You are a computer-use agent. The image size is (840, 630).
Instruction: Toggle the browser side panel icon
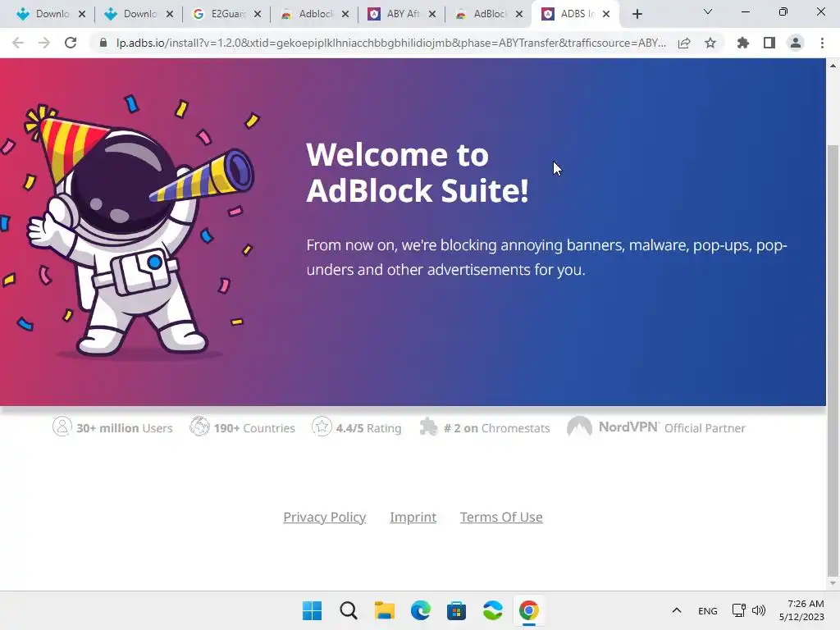click(769, 43)
